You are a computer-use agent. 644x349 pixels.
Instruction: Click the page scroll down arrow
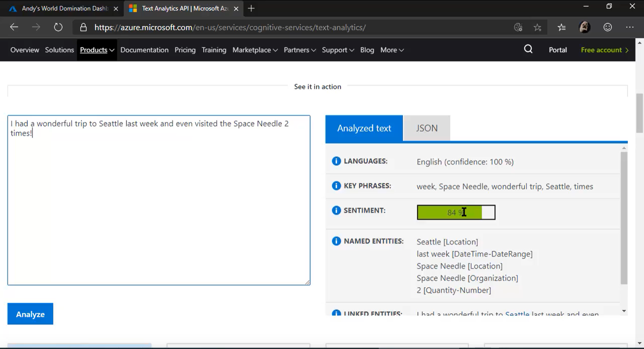point(639,343)
